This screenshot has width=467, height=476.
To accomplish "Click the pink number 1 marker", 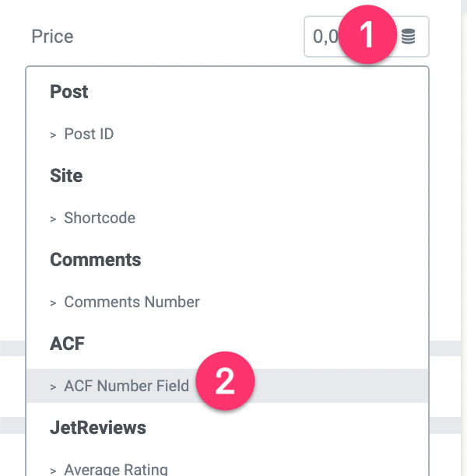I will pyautogui.click(x=367, y=34).
